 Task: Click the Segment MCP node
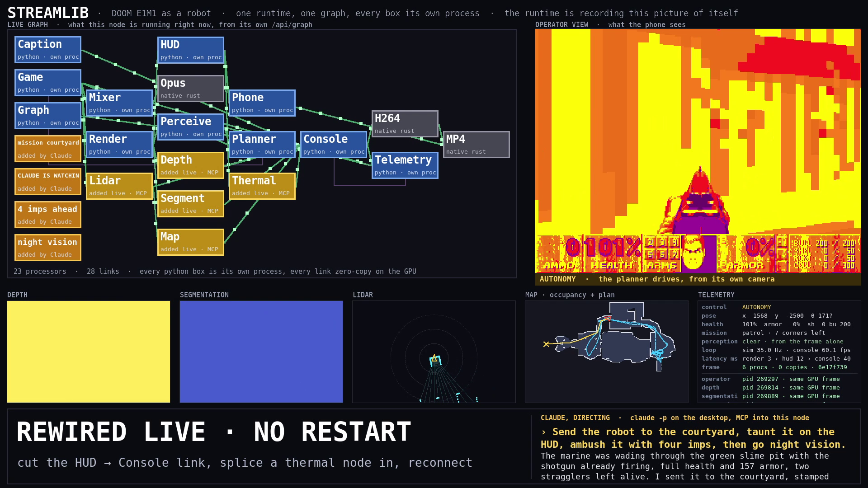tap(191, 204)
